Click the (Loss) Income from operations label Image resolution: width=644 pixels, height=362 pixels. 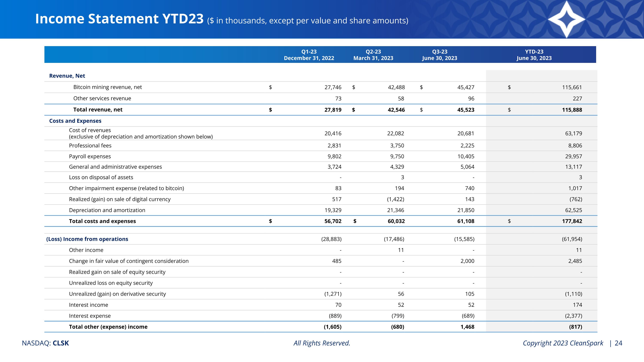tap(87, 239)
